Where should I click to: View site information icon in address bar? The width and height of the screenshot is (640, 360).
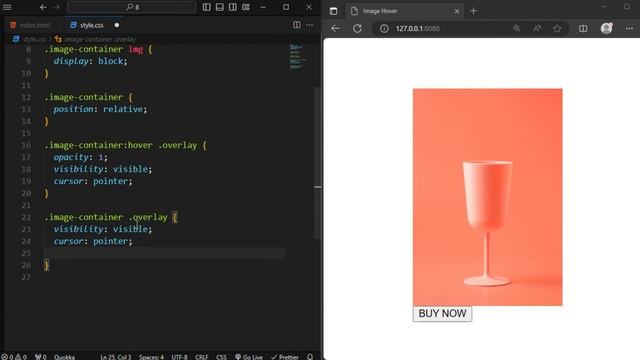384,29
